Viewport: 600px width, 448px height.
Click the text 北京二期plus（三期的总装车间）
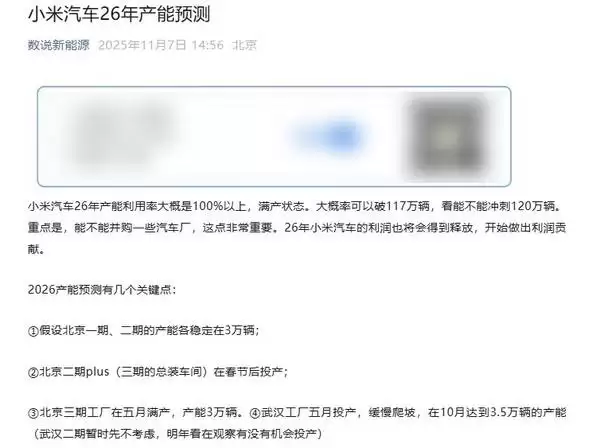(x=125, y=372)
